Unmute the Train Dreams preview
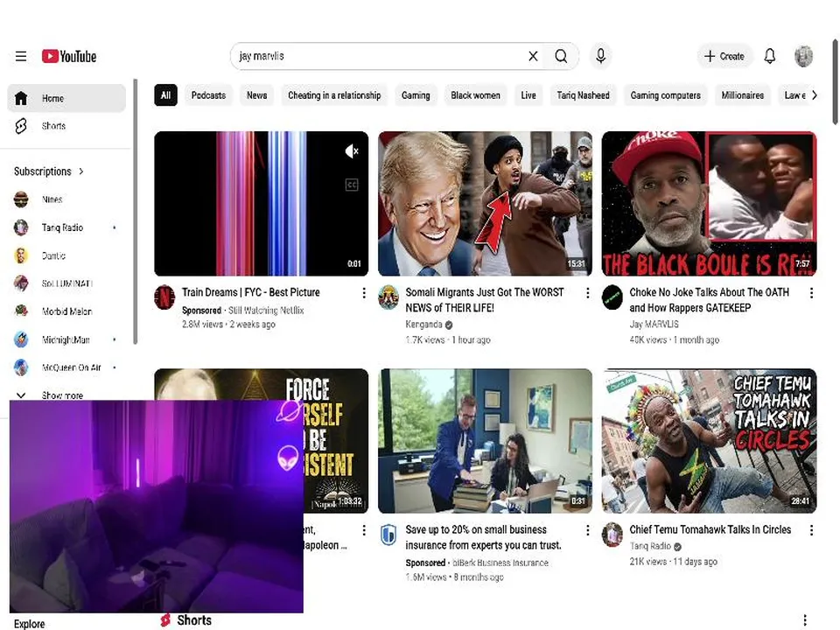840x630 pixels. click(x=352, y=151)
